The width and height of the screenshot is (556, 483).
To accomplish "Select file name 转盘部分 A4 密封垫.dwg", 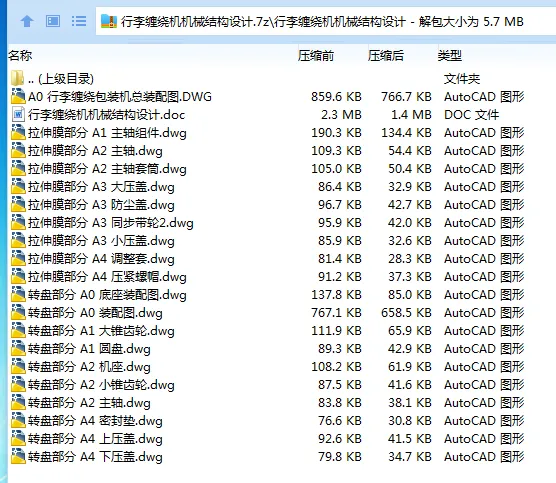I will pos(95,421).
